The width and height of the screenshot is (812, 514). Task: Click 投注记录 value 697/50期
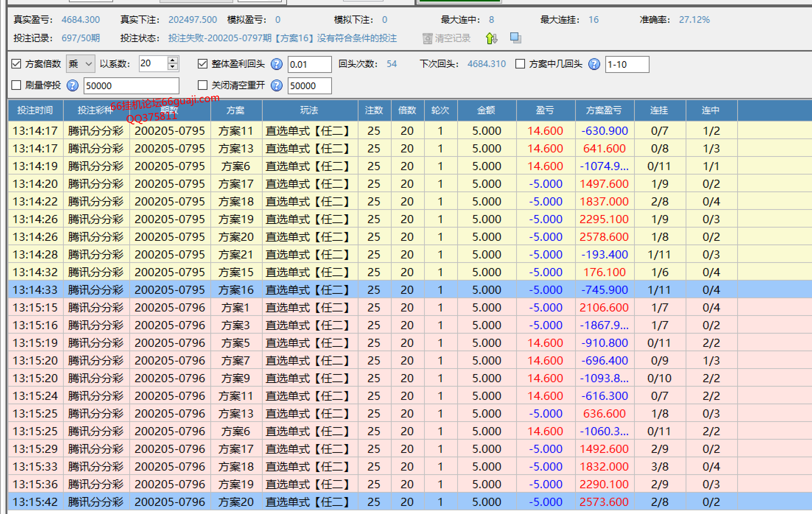tap(81, 38)
